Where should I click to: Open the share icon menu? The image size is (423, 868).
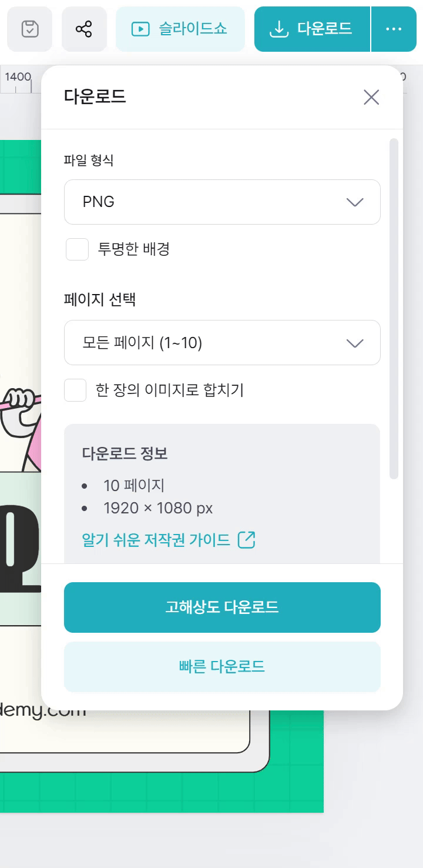point(84,29)
